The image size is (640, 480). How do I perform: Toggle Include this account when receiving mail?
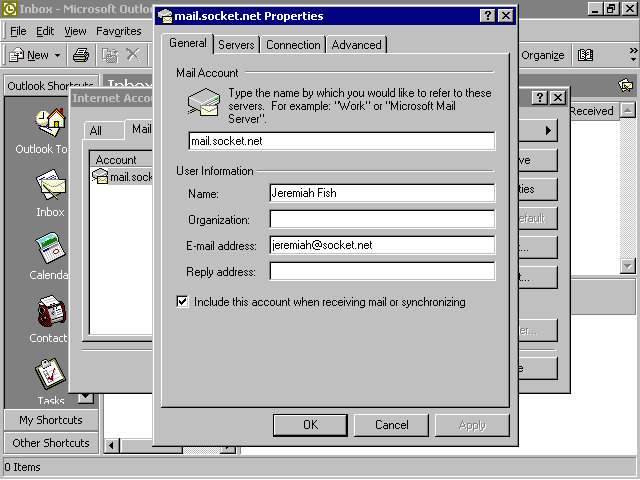tap(182, 302)
